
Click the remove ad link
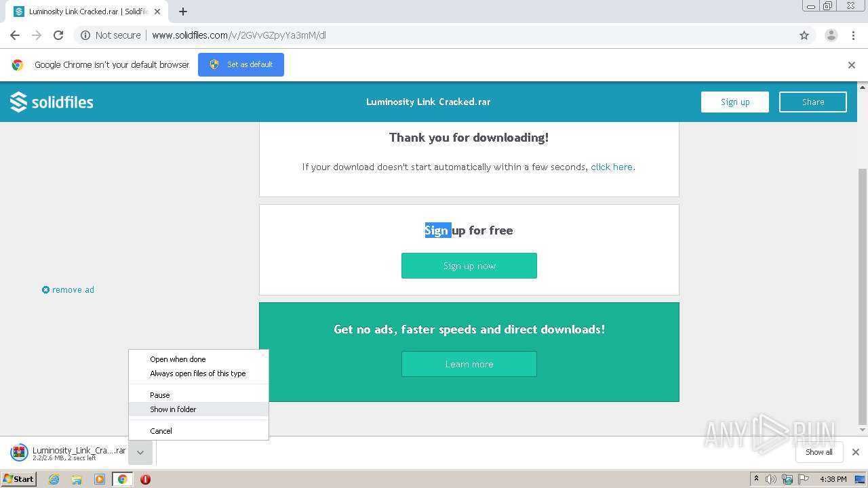coord(68,289)
